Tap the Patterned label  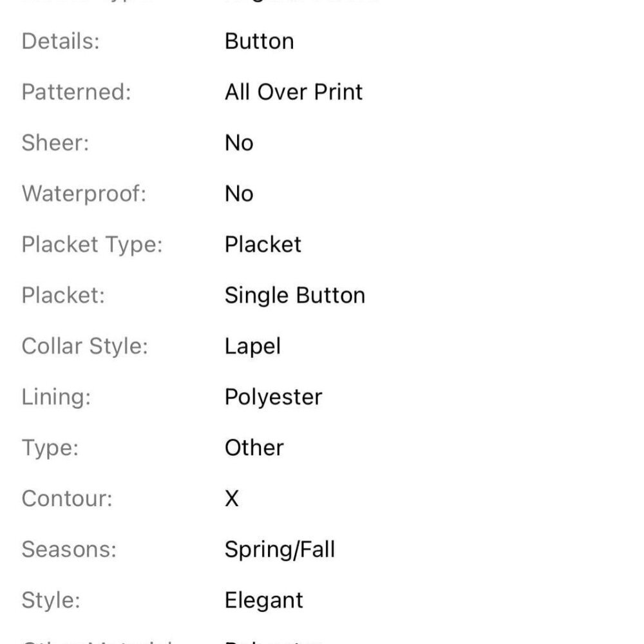pyautogui.click(x=77, y=92)
